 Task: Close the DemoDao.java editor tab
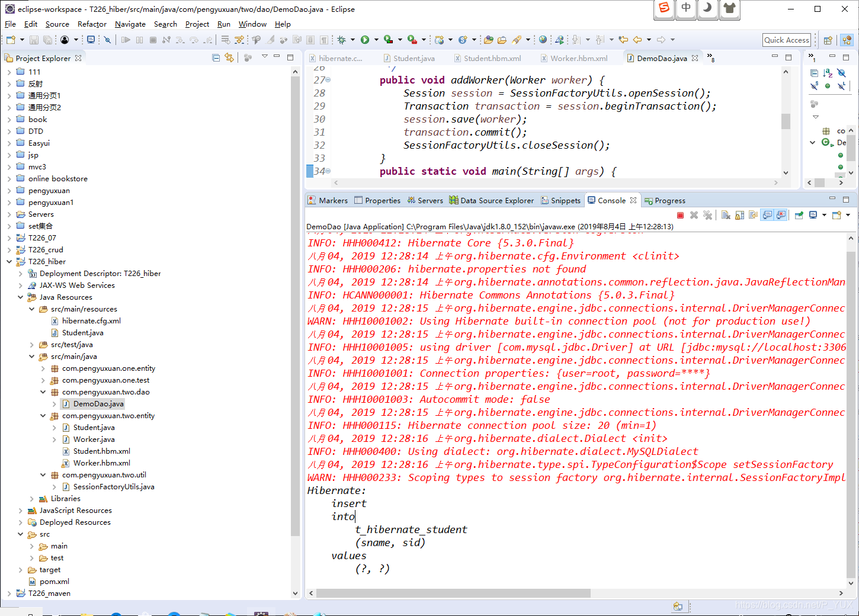pyautogui.click(x=695, y=58)
